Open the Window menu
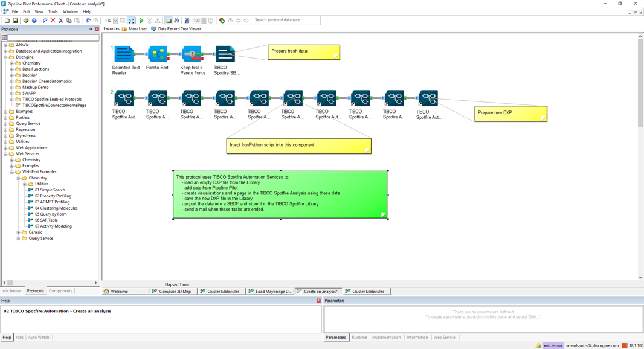 [x=70, y=11]
